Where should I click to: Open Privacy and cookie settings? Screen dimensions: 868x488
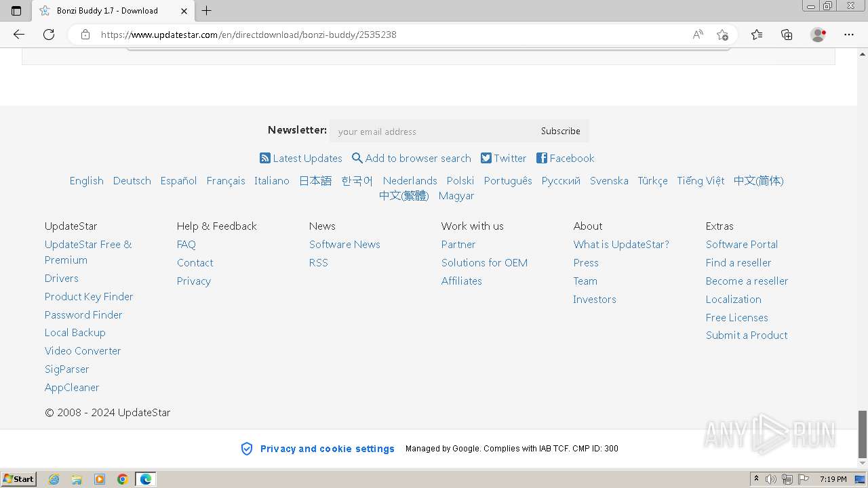[x=328, y=449]
